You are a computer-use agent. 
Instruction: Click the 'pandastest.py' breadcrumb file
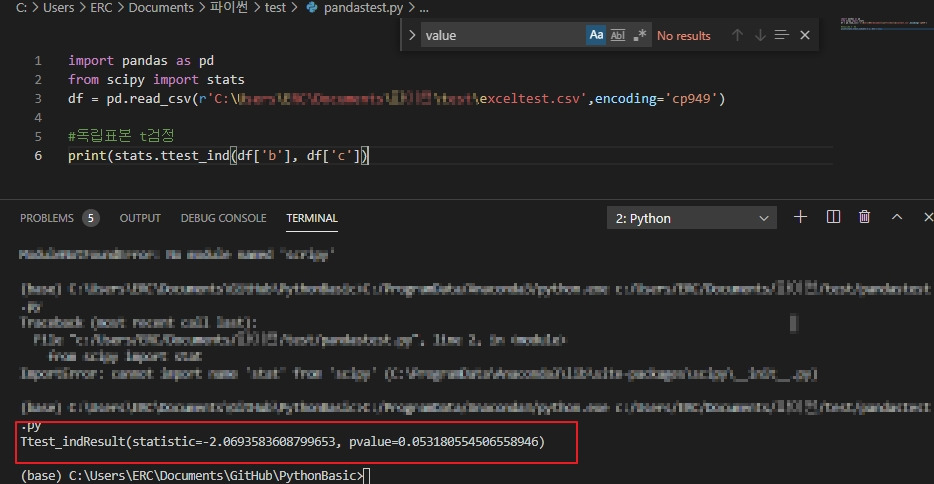coord(363,8)
